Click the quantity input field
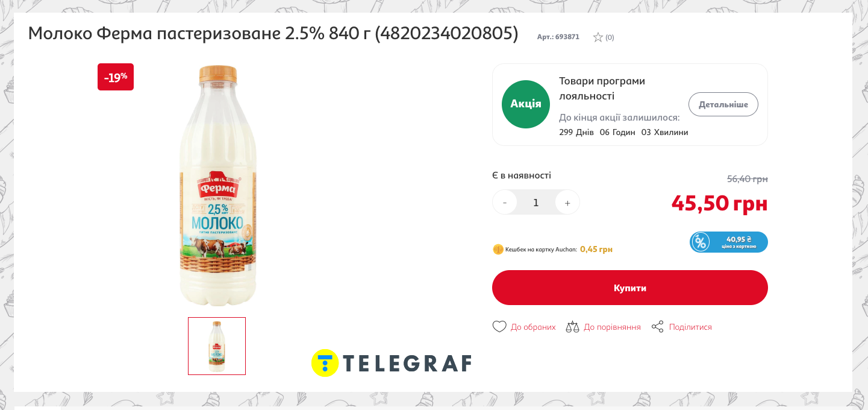 tap(536, 203)
